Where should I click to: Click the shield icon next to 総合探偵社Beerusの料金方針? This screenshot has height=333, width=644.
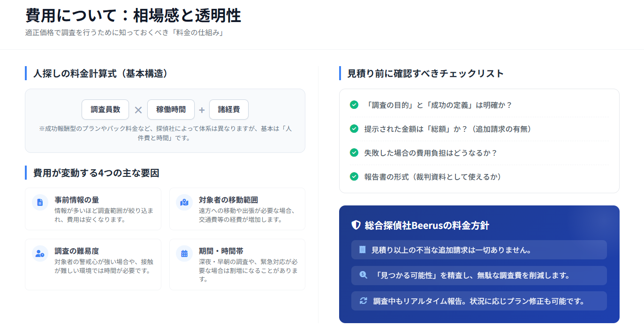[356, 225]
